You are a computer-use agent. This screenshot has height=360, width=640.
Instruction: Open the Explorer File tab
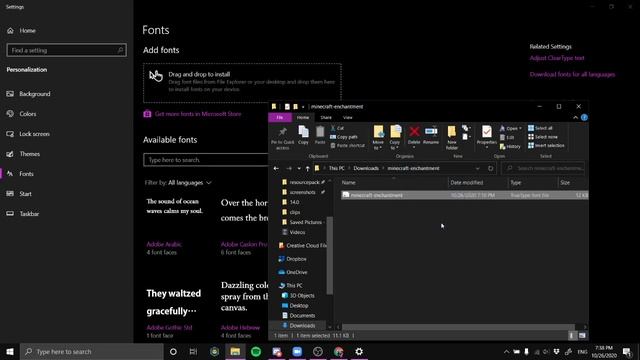click(x=280, y=118)
